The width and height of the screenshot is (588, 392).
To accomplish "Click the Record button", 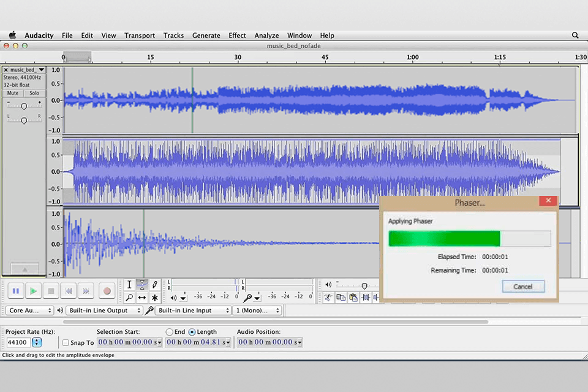I will point(107,291).
